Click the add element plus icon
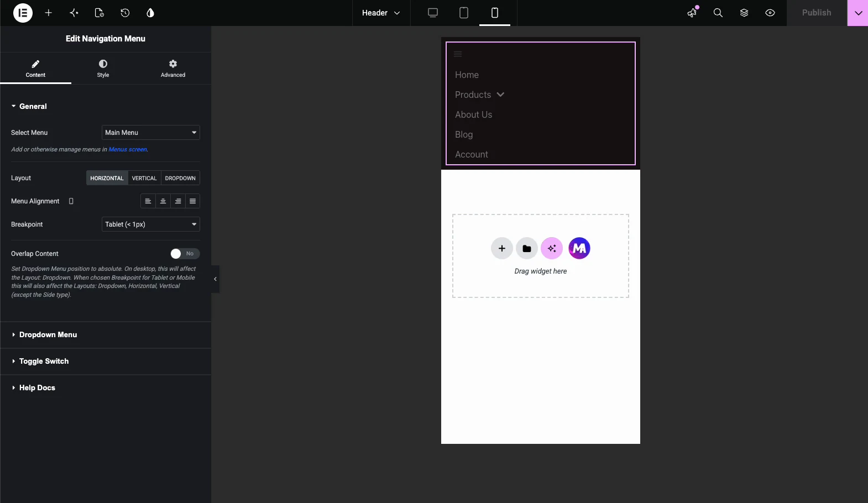Viewport: 868px width, 503px height. point(49,13)
